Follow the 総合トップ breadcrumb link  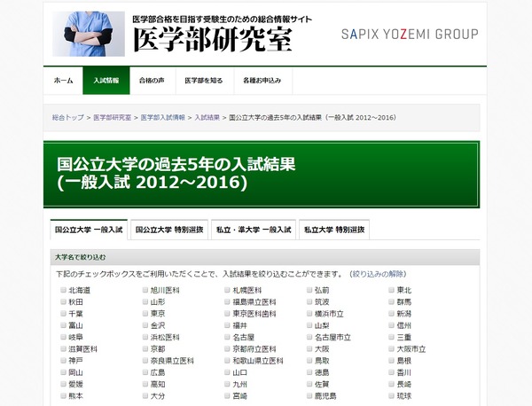pos(68,118)
